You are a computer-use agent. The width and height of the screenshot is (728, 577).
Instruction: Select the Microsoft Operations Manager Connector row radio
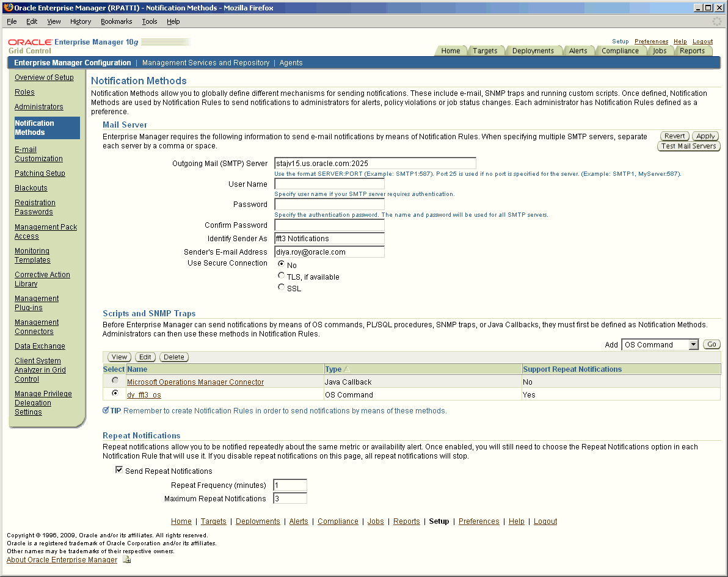pos(115,380)
